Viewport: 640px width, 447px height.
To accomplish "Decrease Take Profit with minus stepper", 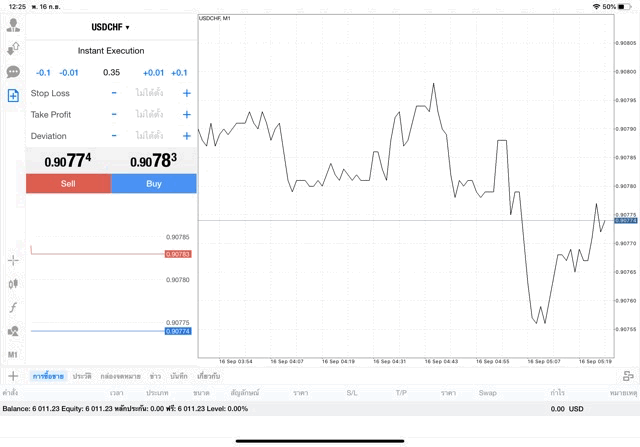I will [114, 115].
